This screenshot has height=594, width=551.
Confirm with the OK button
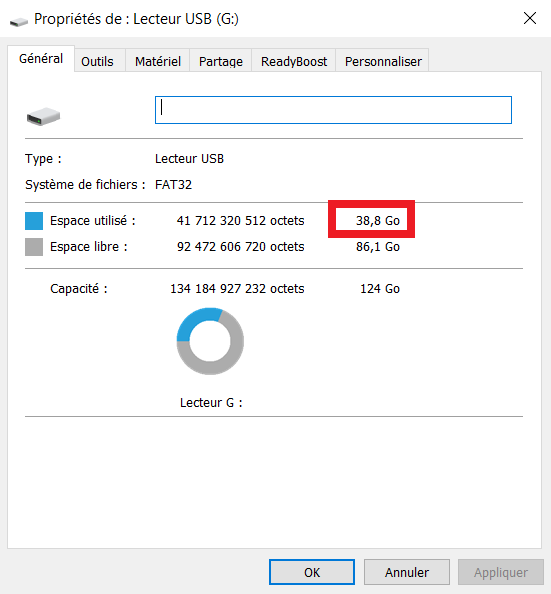[312, 572]
